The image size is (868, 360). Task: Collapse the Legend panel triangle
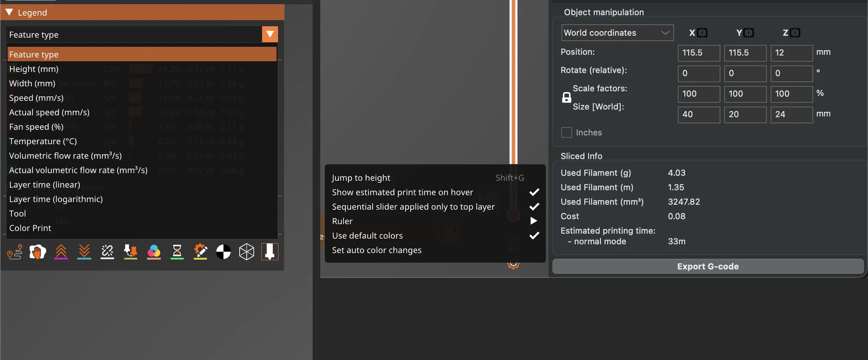pos(9,12)
